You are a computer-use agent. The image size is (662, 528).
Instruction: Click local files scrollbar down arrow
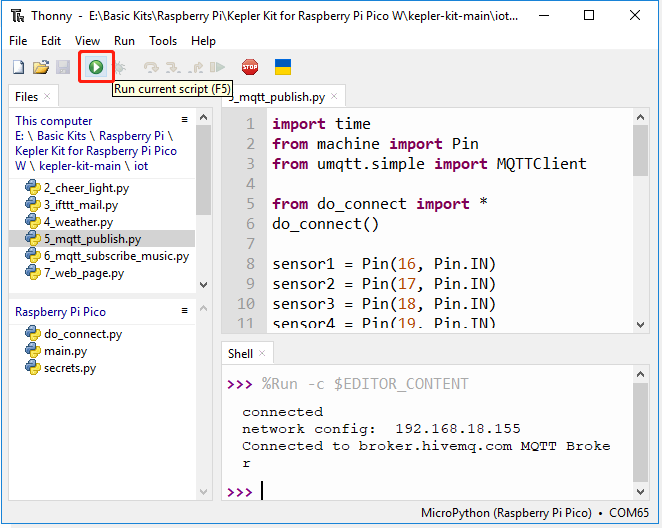click(x=203, y=284)
